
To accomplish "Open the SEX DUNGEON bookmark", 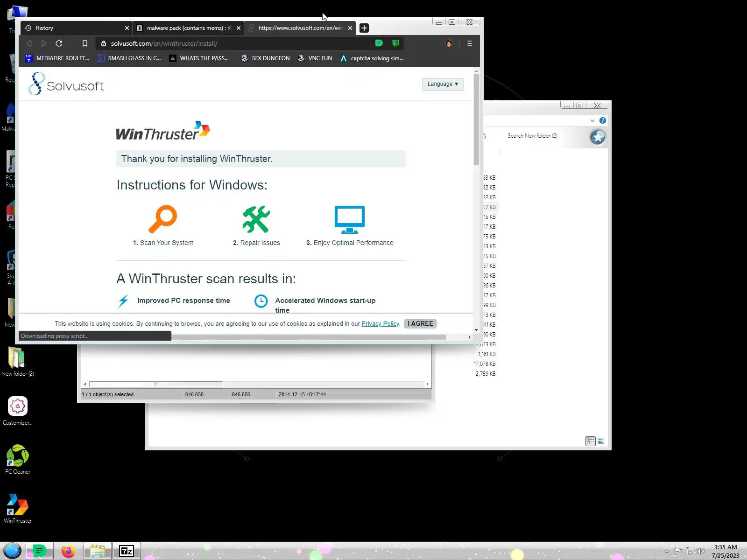I will click(265, 58).
